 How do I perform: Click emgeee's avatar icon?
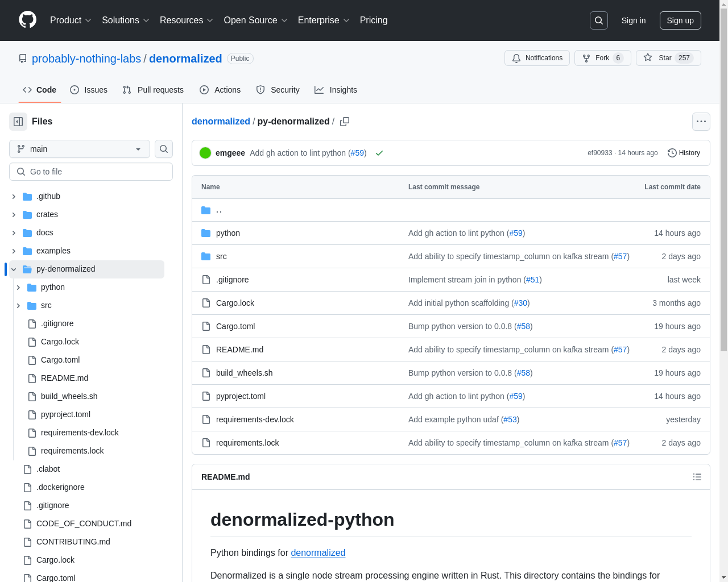click(205, 153)
